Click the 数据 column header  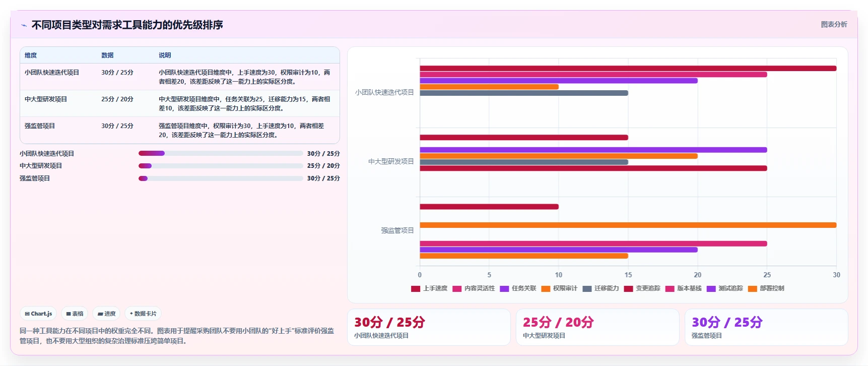pyautogui.click(x=107, y=55)
